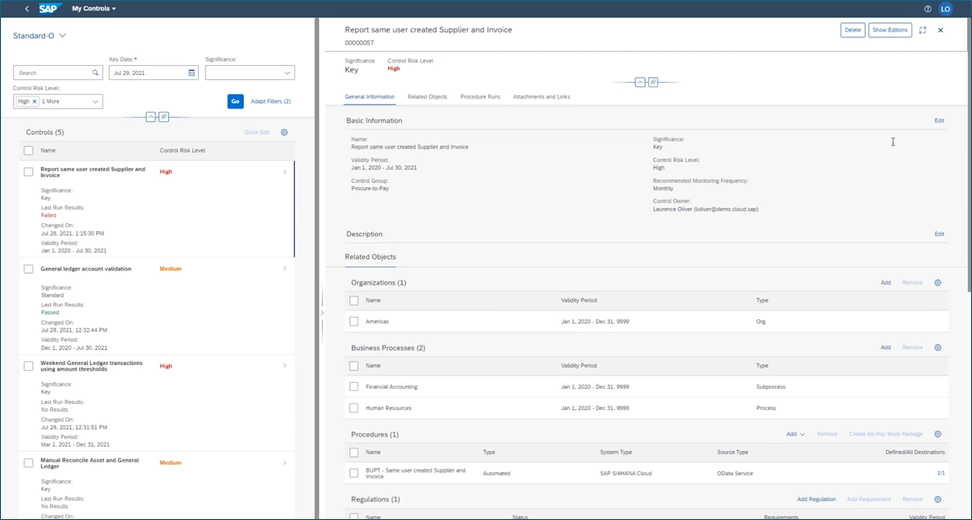The width and height of the screenshot is (972, 520).
Task: Navigate into Manual Reconcile Asset row arrow
Action: click(x=285, y=462)
